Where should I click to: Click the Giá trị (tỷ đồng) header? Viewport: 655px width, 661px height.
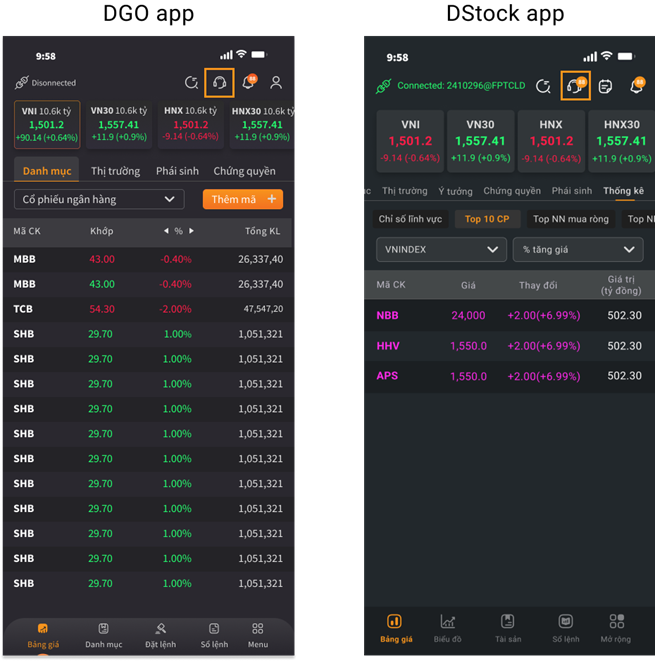point(621,285)
